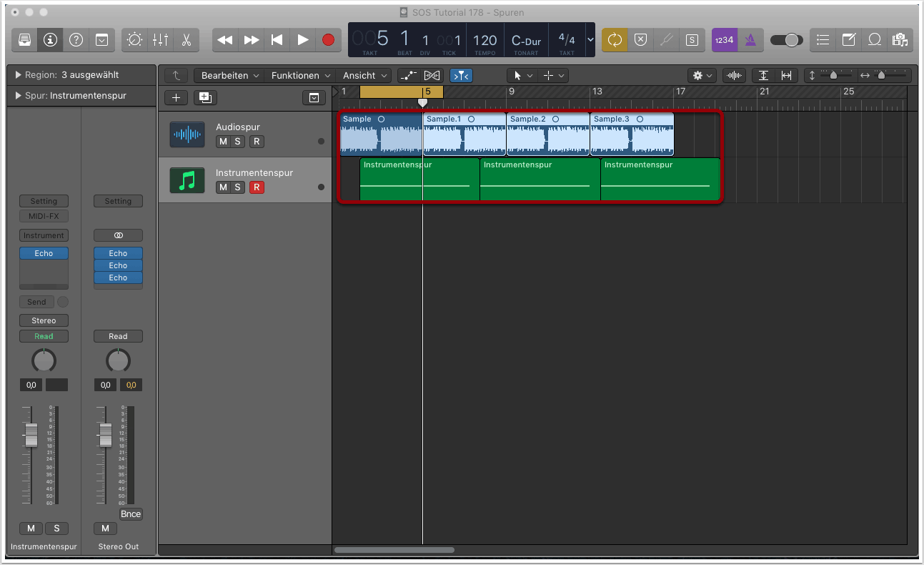Mute the Audiospur track
Screen dimensions: 924x565
coord(223,142)
